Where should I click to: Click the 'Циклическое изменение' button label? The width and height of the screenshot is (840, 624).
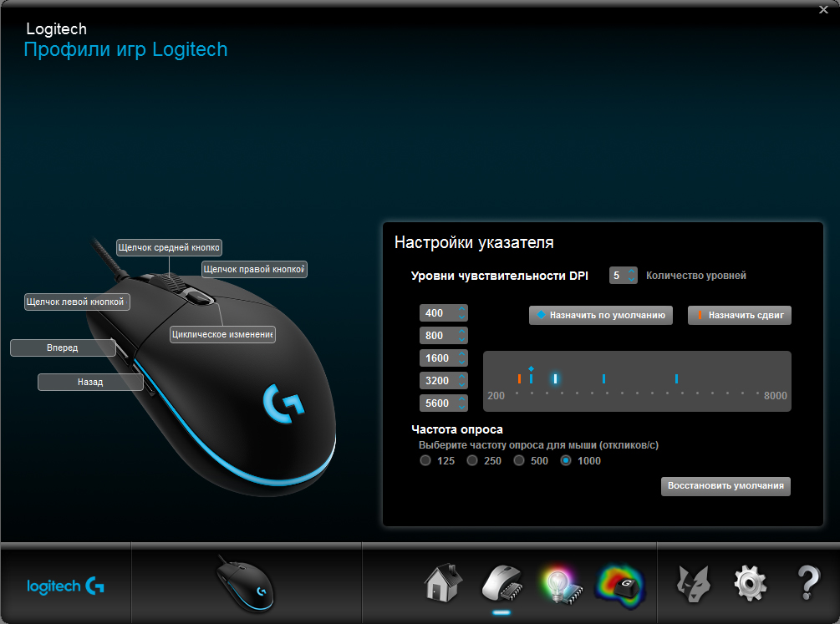pyautogui.click(x=223, y=334)
